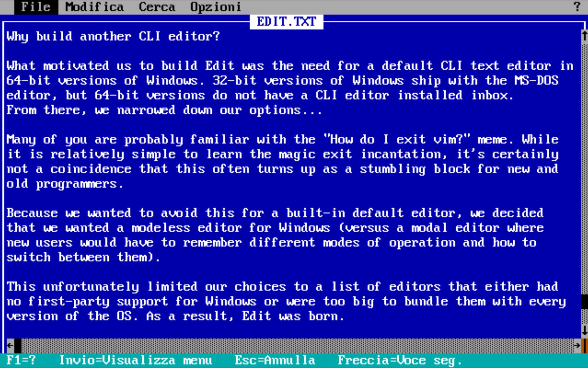
Task: Click the EDIT.TXT window title
Action: (x=287, y=22)
